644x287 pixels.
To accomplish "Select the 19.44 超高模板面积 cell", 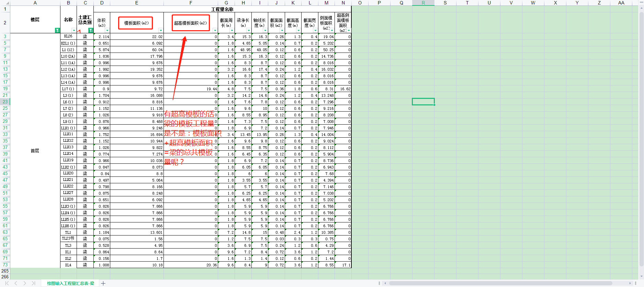I will 191,89.
